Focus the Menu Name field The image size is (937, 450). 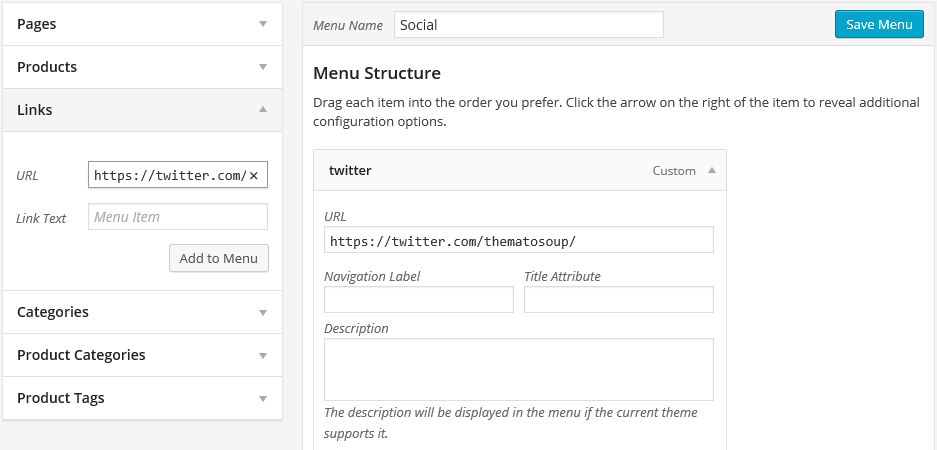pos(529,25)
